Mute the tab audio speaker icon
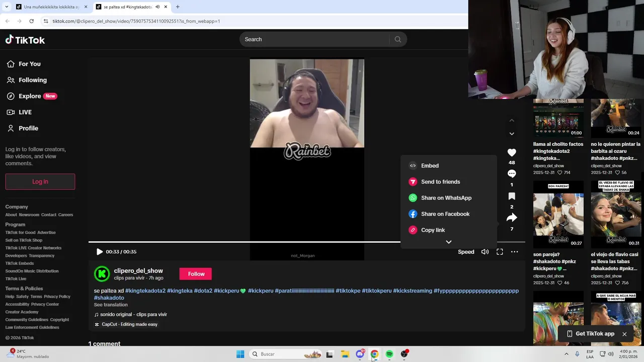Screen dimensions: 644x362 157,7
